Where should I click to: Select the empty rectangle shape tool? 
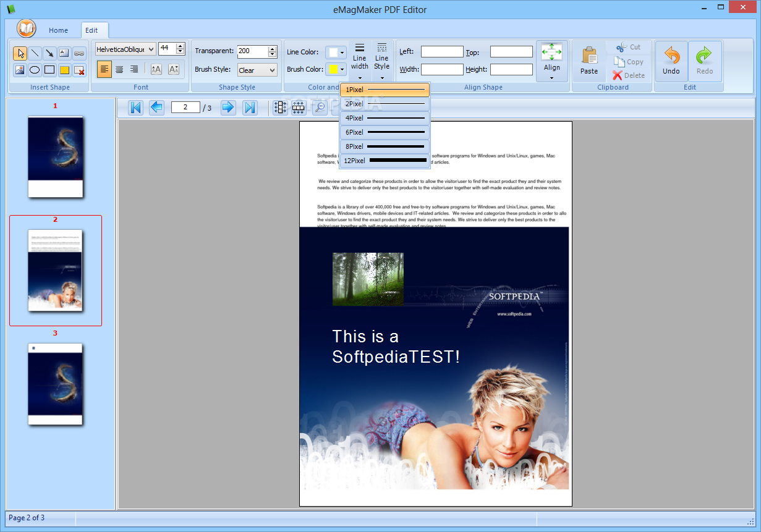tap(49, 70)
